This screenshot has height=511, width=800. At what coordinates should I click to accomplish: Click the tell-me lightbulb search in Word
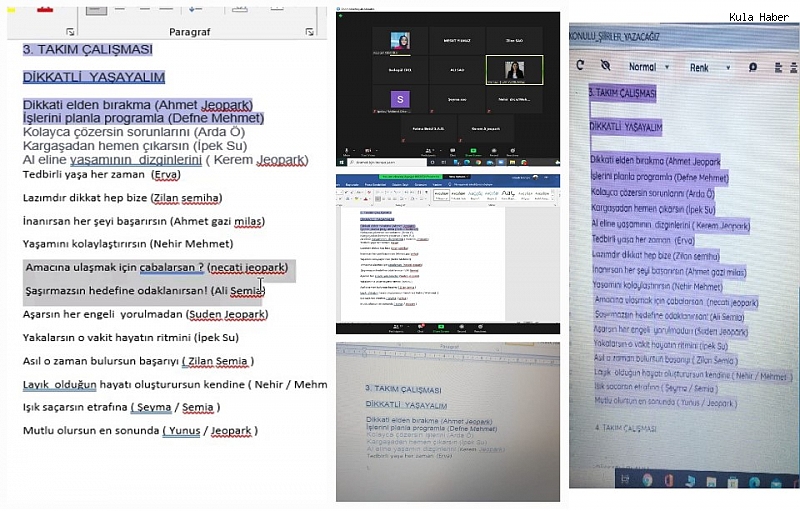(449, 184)
